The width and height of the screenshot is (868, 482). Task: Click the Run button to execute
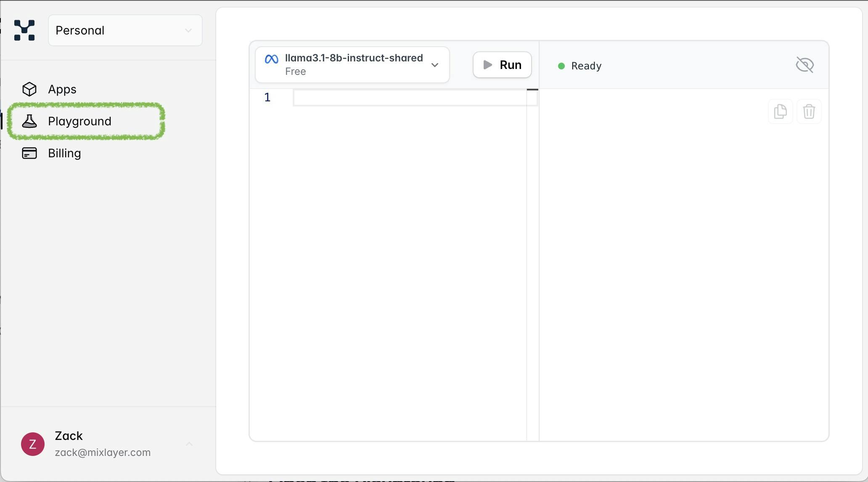coord(502,64)
